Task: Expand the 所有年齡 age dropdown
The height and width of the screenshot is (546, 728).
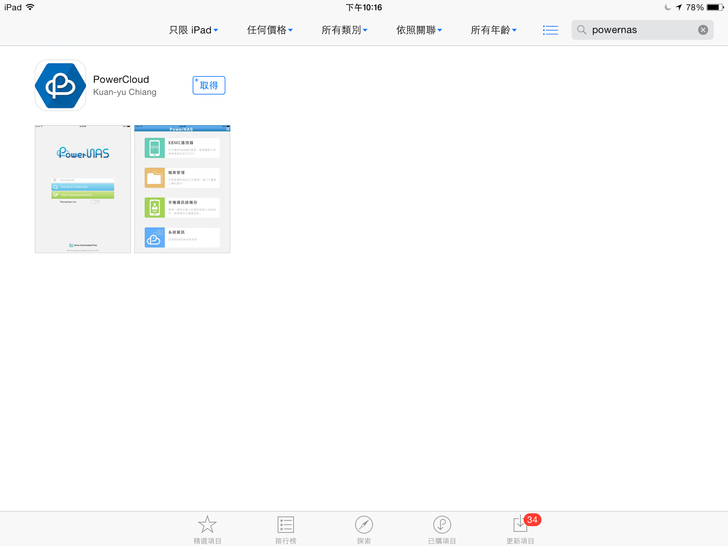Action: 494,30
